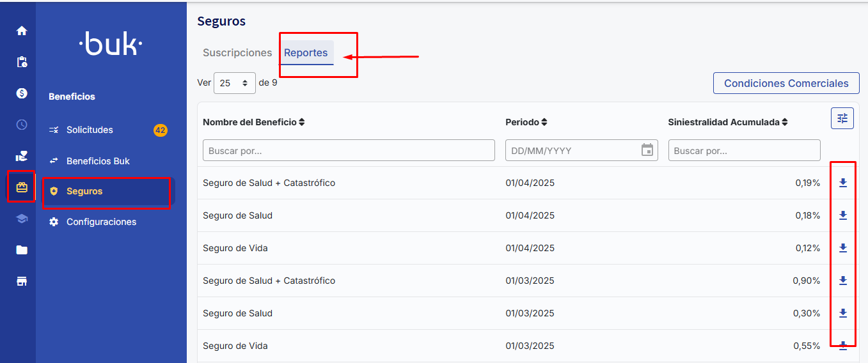
Task: Go to the home icon in sidebar
Action: click(x=22, y=31)
